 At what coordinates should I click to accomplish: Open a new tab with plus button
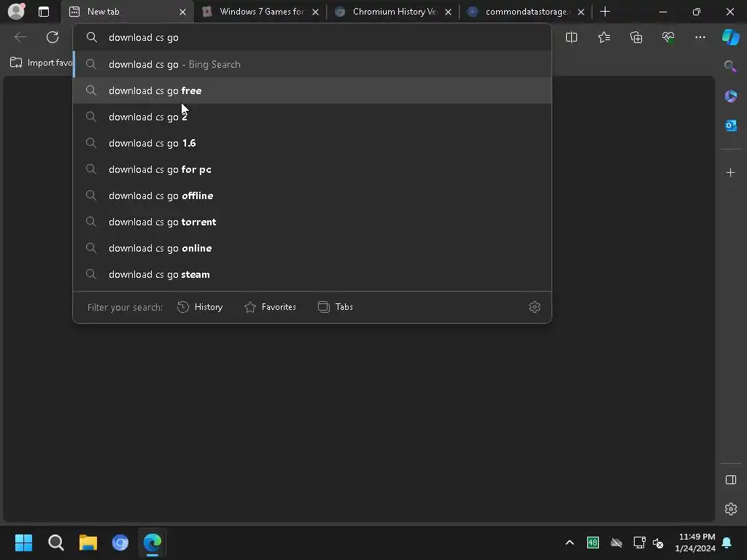(605, 12)
